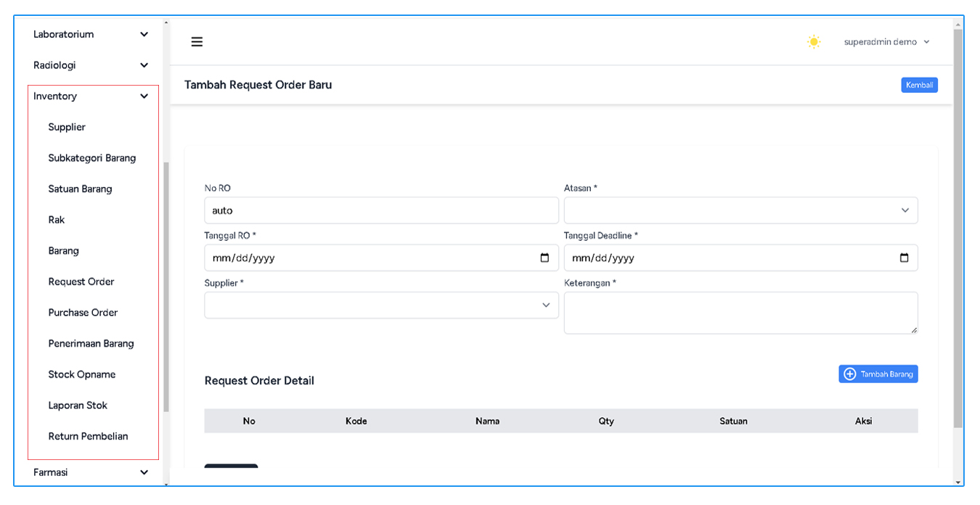Expand the Atasan dropdown

(740, 210)
